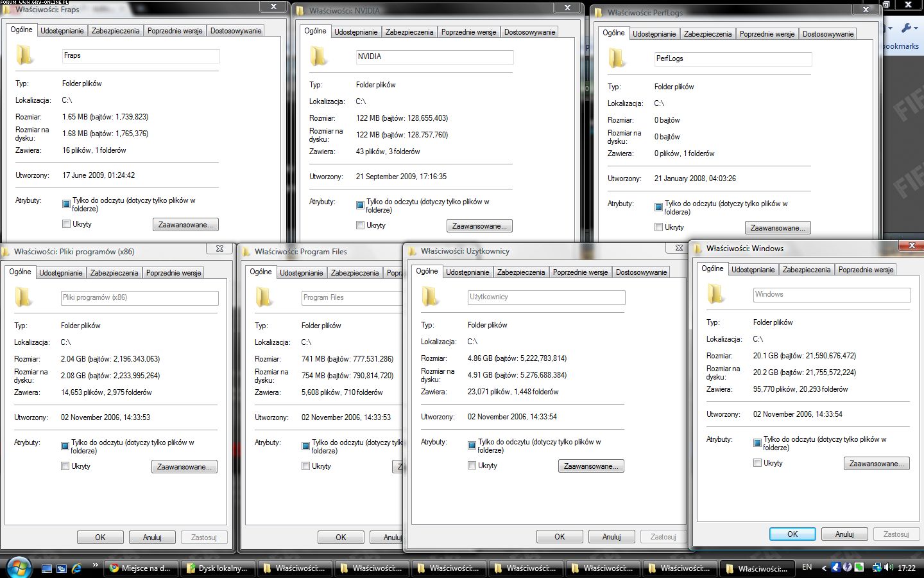Toggle 'Ukryty' checkbox in Program Files window

305,466
